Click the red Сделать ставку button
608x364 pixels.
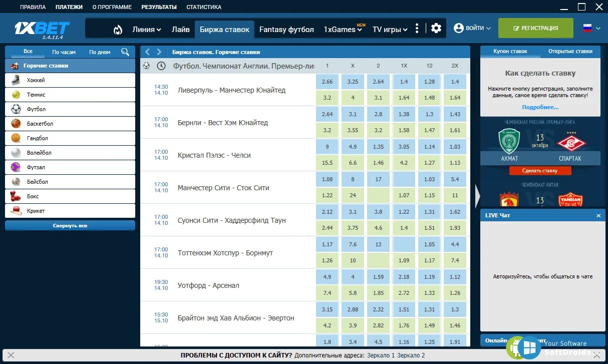540,171
